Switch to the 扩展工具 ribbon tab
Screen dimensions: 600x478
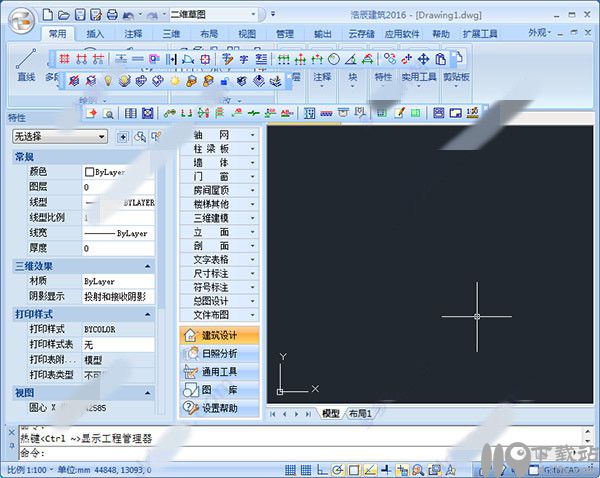pos(480,34)
